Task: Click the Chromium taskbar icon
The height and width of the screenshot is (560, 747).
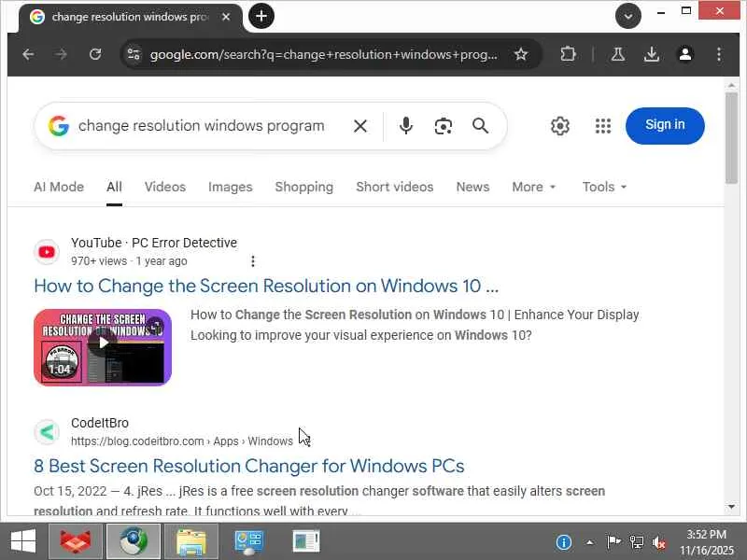Action: click(134, 541)
